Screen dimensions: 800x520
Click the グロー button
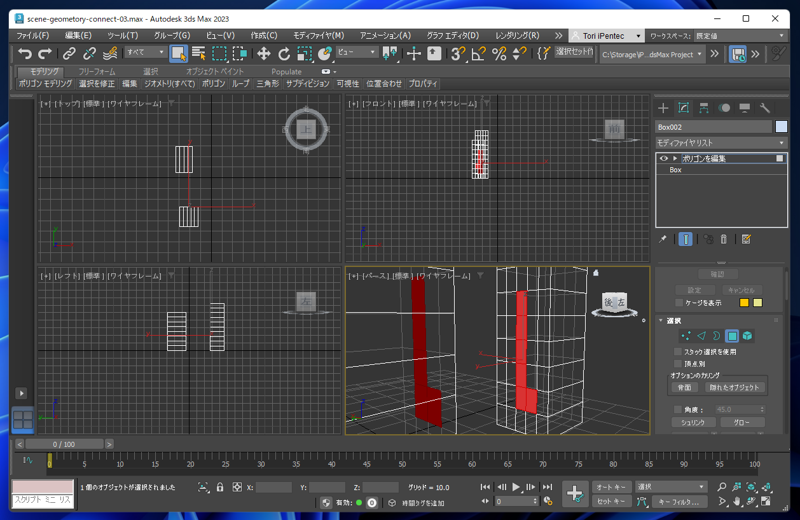coord(742,422)
